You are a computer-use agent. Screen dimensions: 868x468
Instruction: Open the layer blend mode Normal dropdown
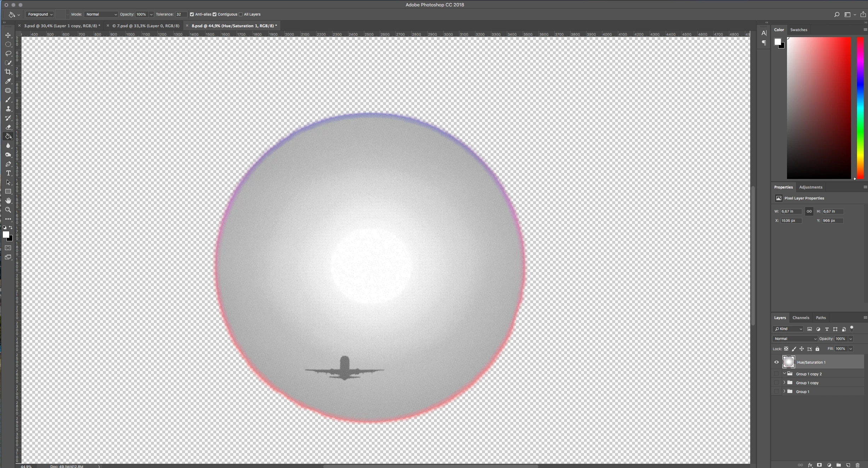(x=795, y=339)
